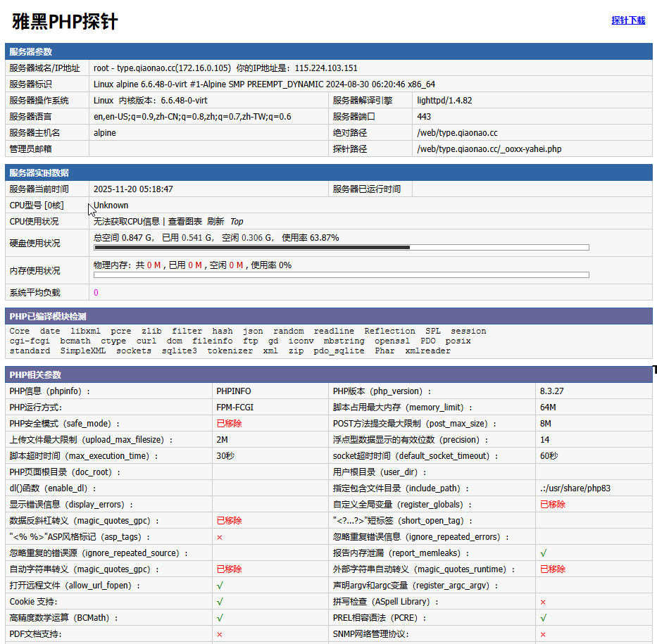This screenshot has height=644, width=657.
Task: Click the red X for asp_tags
Action: pos(220,537)
